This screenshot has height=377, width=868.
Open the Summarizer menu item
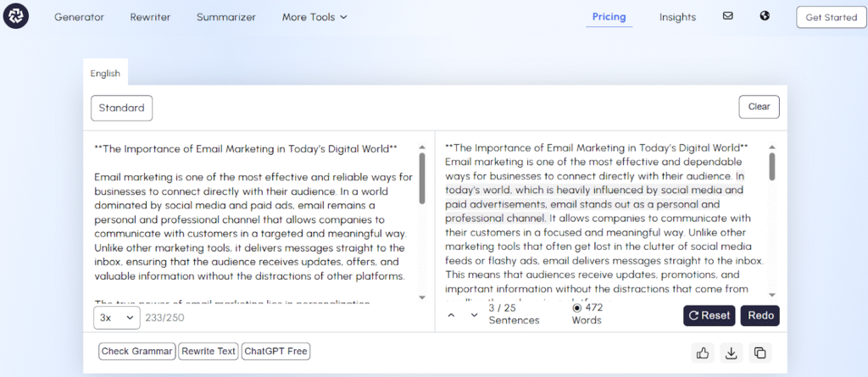click(x=225, y=17)
